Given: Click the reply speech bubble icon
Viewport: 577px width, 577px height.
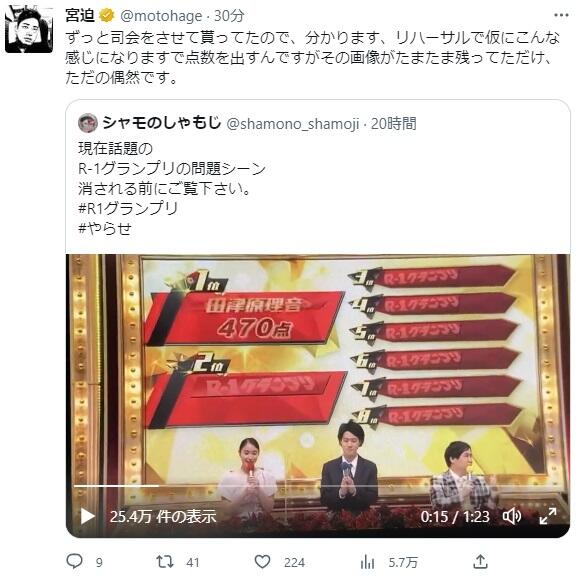Looking at the screenshot, I should pyautogui.click(x=74, y=562).
